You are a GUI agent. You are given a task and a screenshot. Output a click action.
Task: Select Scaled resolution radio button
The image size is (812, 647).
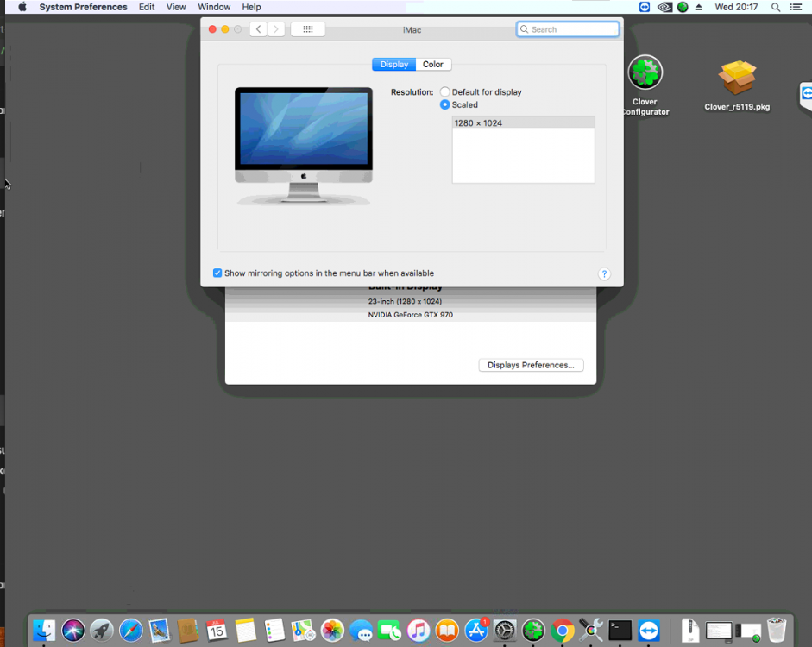pyautogui.click(x=445, y=104)
